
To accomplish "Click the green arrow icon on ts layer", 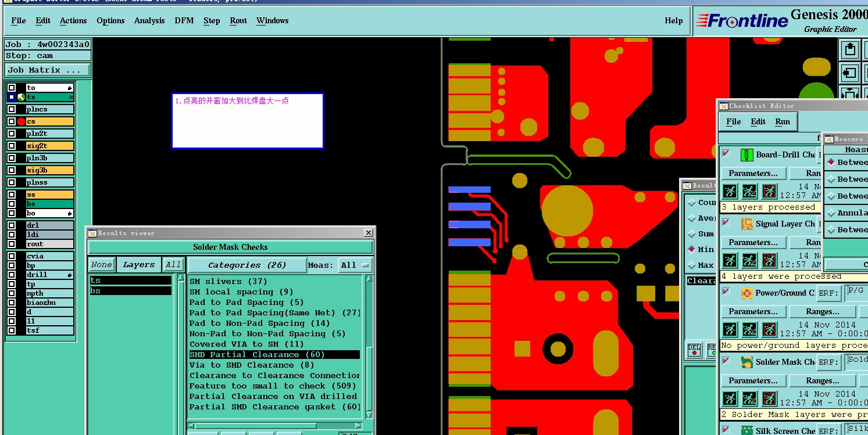I will click(x=21, y=97).
